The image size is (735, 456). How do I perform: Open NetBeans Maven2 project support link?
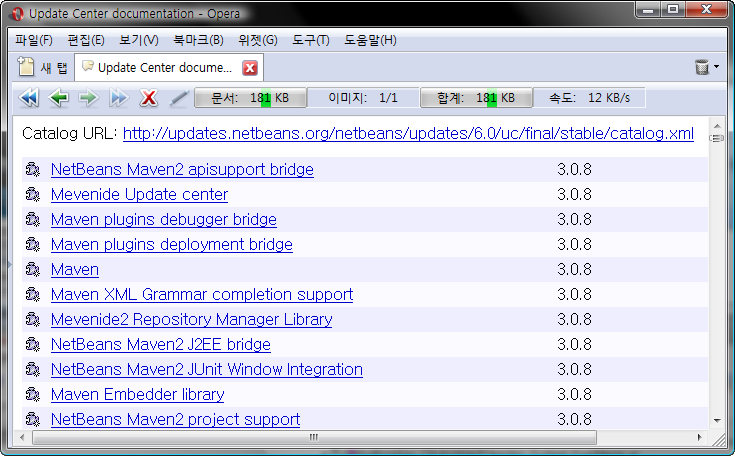point(175,419)
